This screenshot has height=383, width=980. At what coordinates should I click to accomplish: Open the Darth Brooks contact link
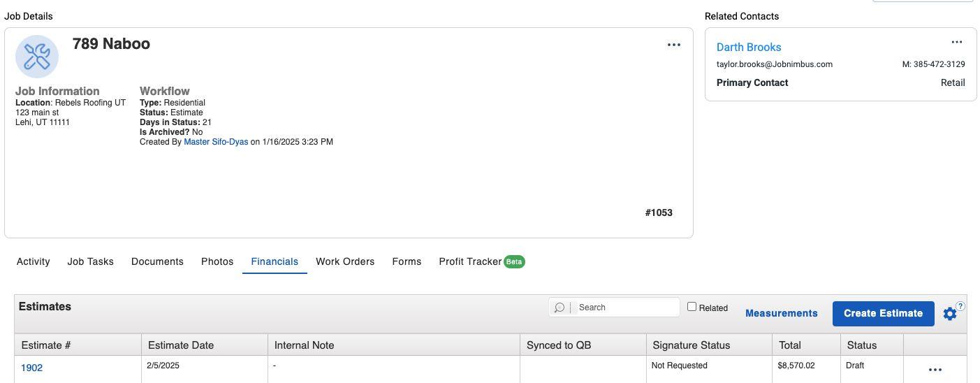click(x=749, y=47)
